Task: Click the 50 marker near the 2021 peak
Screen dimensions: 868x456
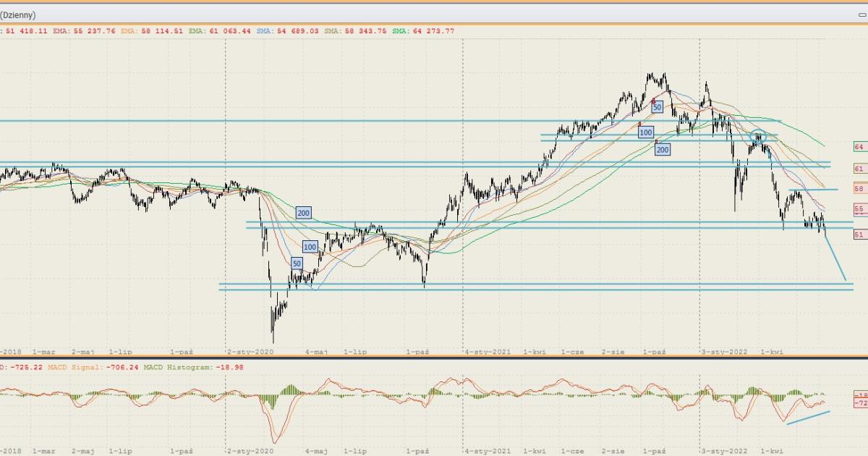Action: point(657,107)
